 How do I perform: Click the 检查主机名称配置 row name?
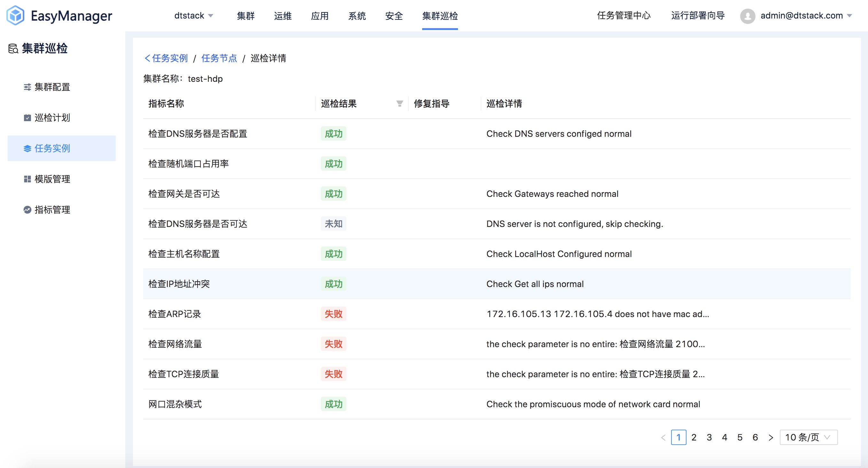tap(184, 254)
